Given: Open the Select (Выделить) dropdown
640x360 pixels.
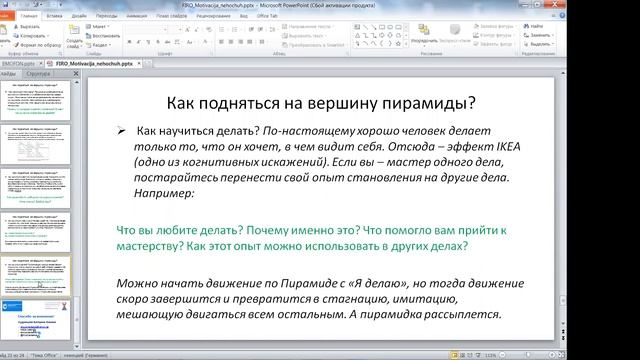Looking at the screenshot, I should pos(539,44).
